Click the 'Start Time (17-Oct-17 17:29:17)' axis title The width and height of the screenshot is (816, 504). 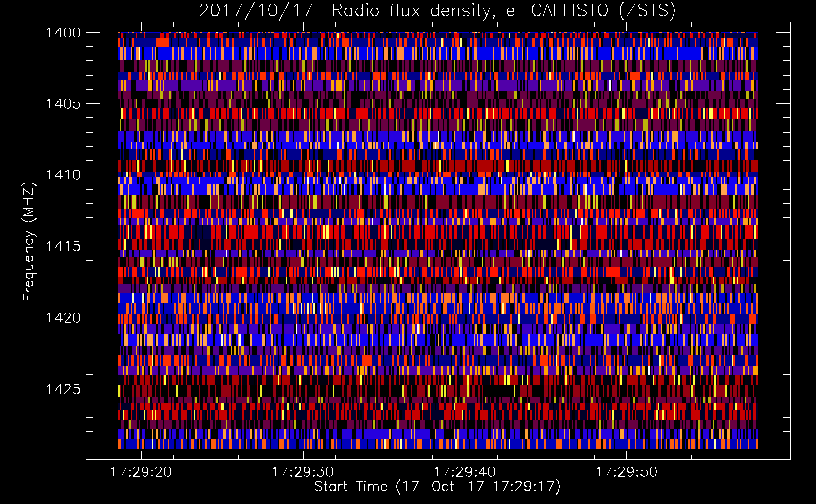point(437,487)
